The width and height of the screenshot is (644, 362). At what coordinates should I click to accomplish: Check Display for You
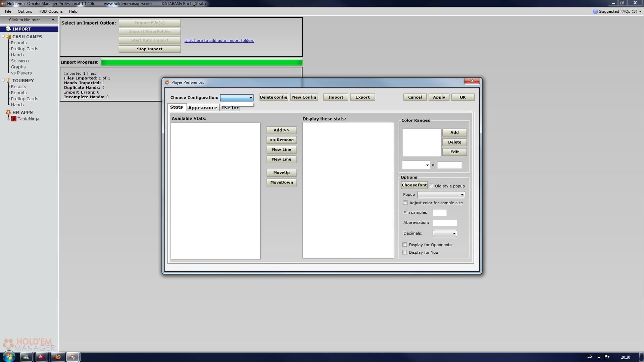pos(405,252)
